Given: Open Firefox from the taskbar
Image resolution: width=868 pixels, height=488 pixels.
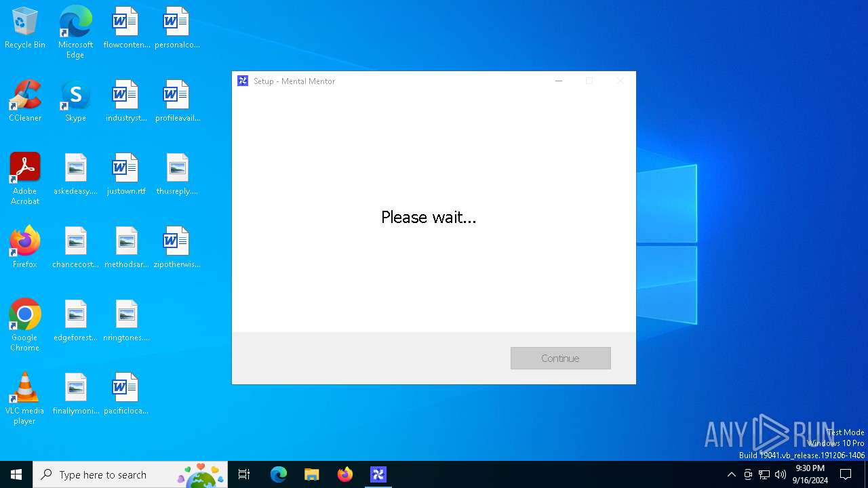Looking at the screenshot, I should pos(345,474).
